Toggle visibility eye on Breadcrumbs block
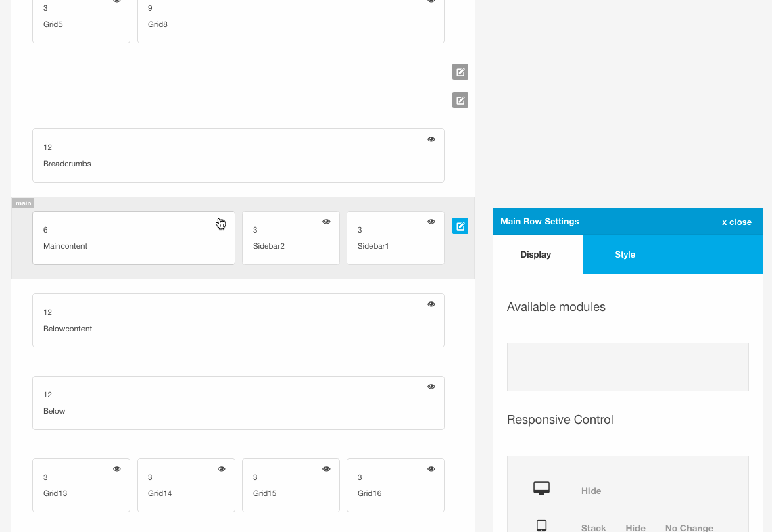The image size is (772, 532). click(431, 139)
